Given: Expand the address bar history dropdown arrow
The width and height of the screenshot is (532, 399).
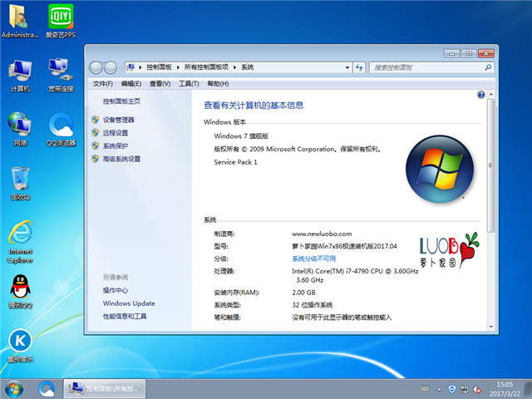Looking at the screenshot, I should (x=347, y=66).
